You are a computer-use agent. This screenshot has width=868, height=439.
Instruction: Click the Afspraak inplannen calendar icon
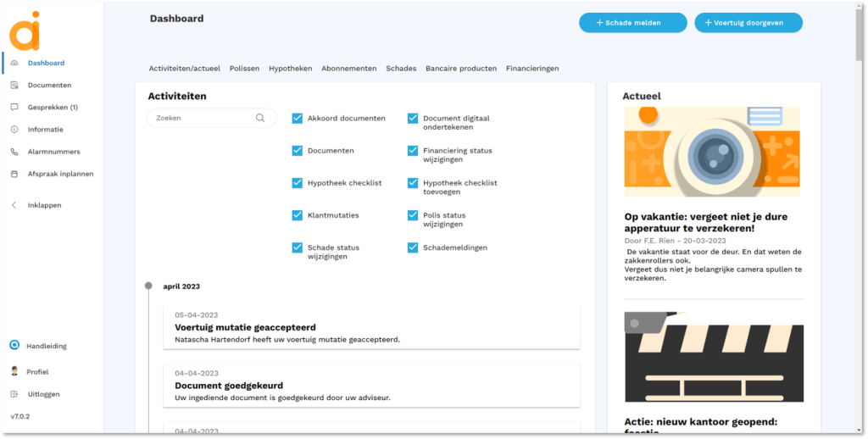click(x=14, y=174)
